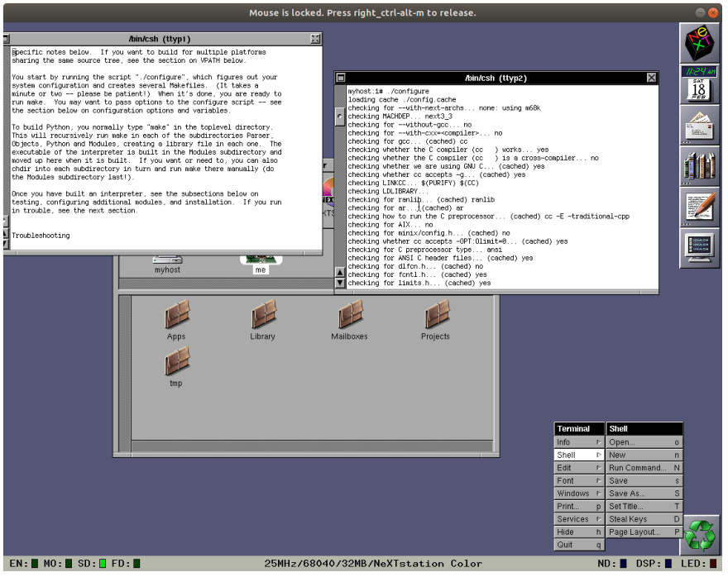Select Steal Keys in Shell menu

(x=644, y=519)
